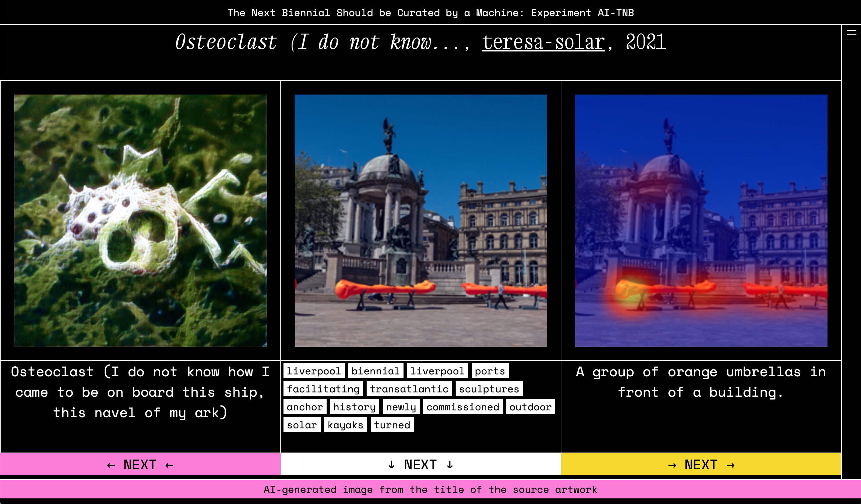Image resolution: width=861 pixels, height=504 pixels.
Task: Click the year '2021' in the heading
Action: coord(646,42)
